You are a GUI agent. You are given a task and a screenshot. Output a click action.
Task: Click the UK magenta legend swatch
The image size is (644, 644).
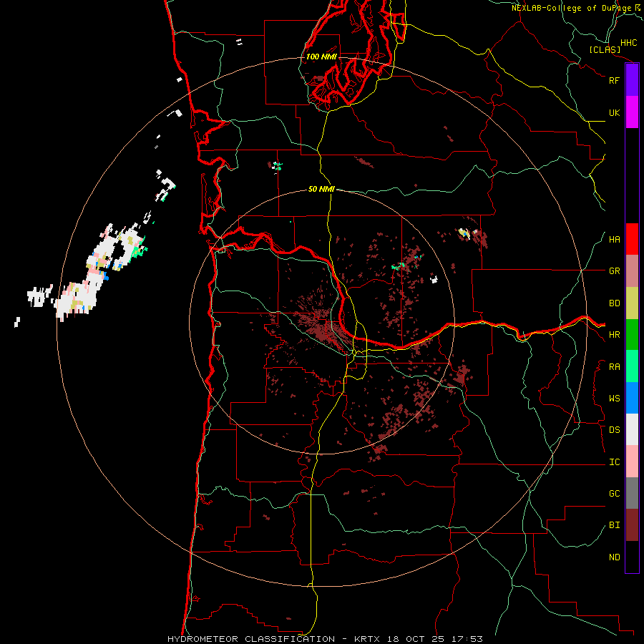pyautogui.click(x=632, y=112)
